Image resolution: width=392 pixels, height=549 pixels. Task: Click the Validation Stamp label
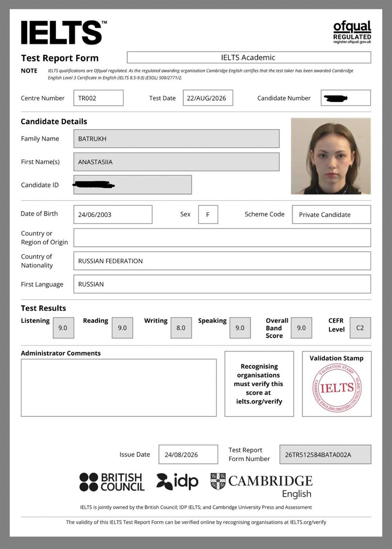point(336,358)
